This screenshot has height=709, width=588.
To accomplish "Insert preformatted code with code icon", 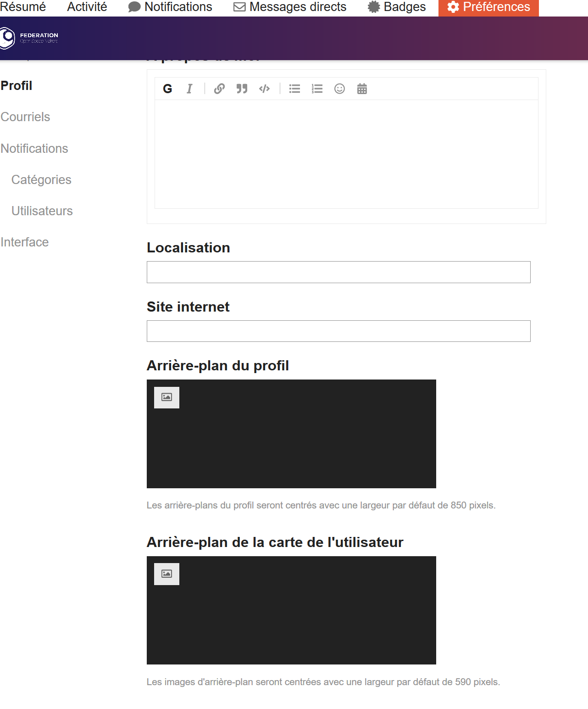I will [x=264, y=89].
